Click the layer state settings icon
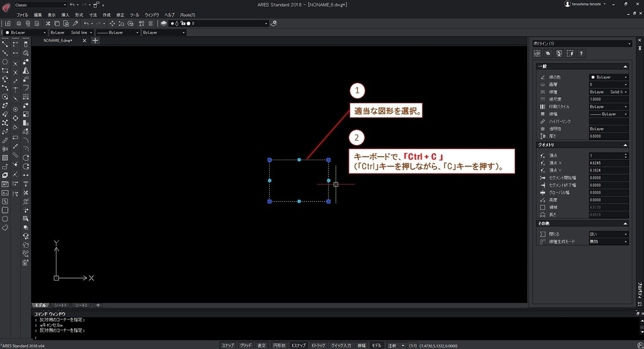Viewport: 644px width, 349px height. (274, 24)
